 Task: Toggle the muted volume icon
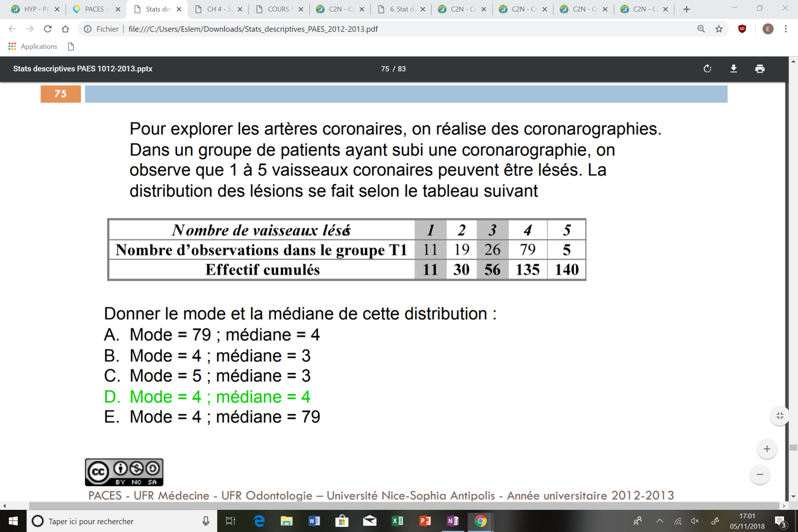point(695,521)
